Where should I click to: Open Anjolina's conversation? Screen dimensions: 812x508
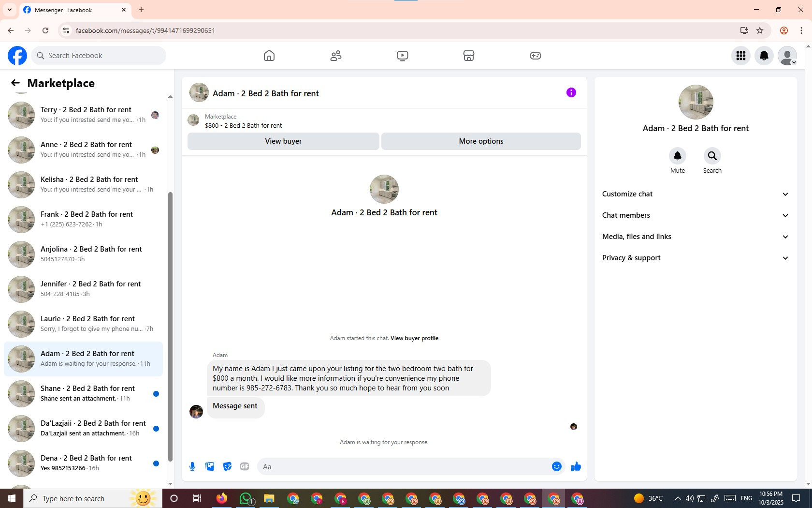pyautogui.click(x=83, y=254)
